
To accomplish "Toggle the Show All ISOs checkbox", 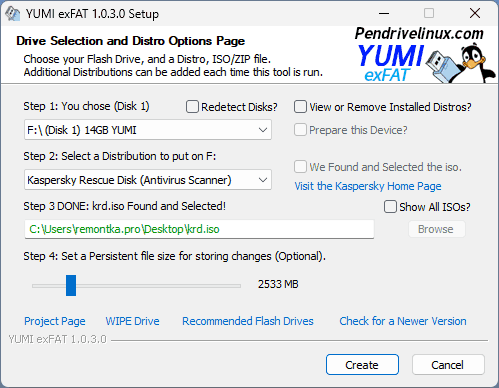I will coord(390,207).
